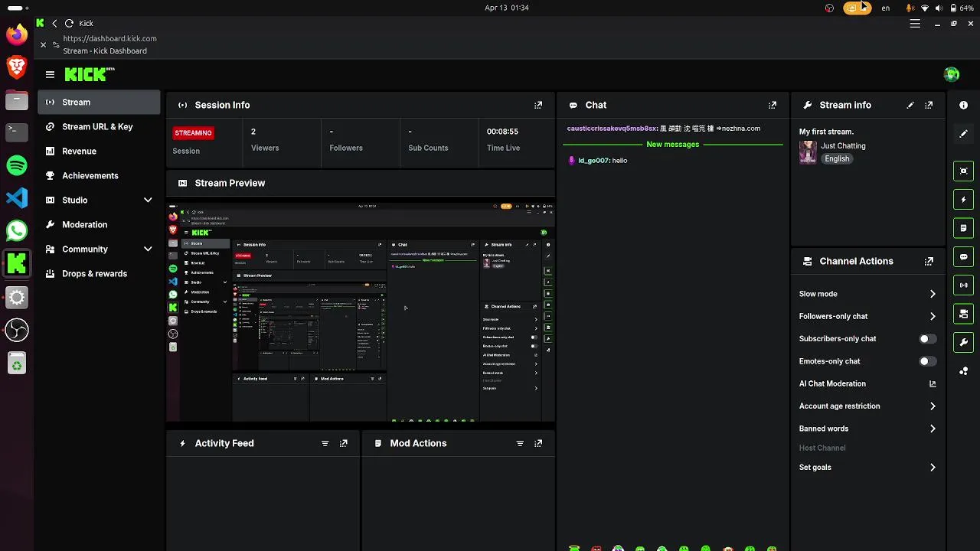Toggle Emotes-only chat switch

pos(927,361)
